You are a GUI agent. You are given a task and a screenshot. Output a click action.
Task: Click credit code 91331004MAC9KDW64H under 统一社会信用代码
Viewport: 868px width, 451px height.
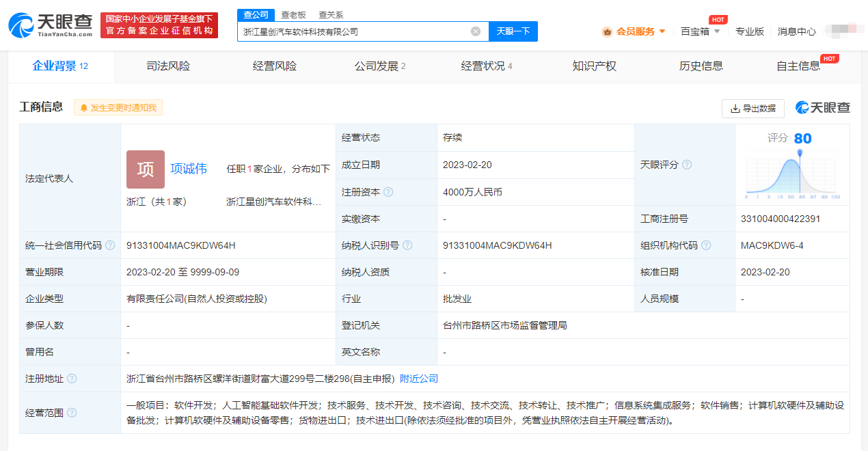pyautogui.click(x=181, y=246)
